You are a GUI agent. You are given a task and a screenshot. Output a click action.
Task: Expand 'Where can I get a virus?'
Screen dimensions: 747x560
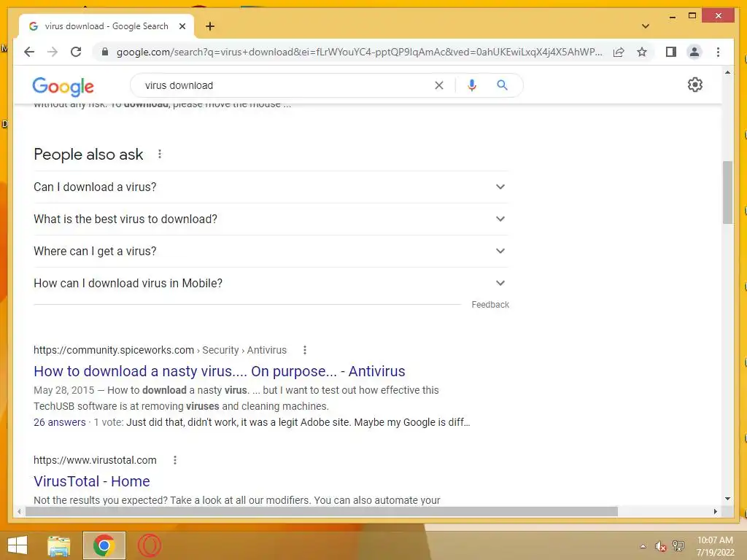coord(271,251)
